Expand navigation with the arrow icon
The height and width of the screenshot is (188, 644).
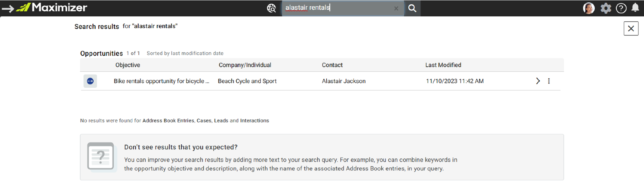8,8
